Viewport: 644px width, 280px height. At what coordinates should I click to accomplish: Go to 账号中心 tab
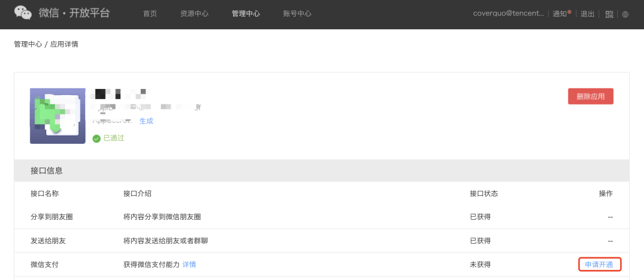(x=297, y=14)
